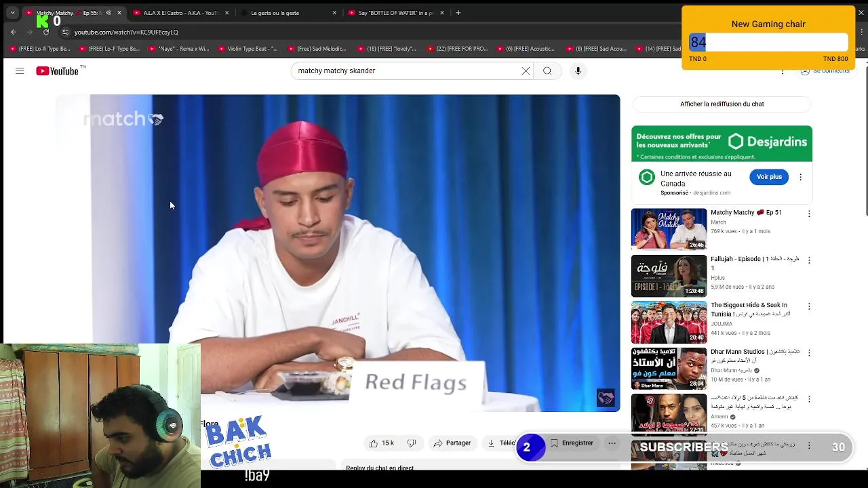Screen dimensions: 868x488
Task: Like the video with thumbs up
Action: tap(381, 443)
